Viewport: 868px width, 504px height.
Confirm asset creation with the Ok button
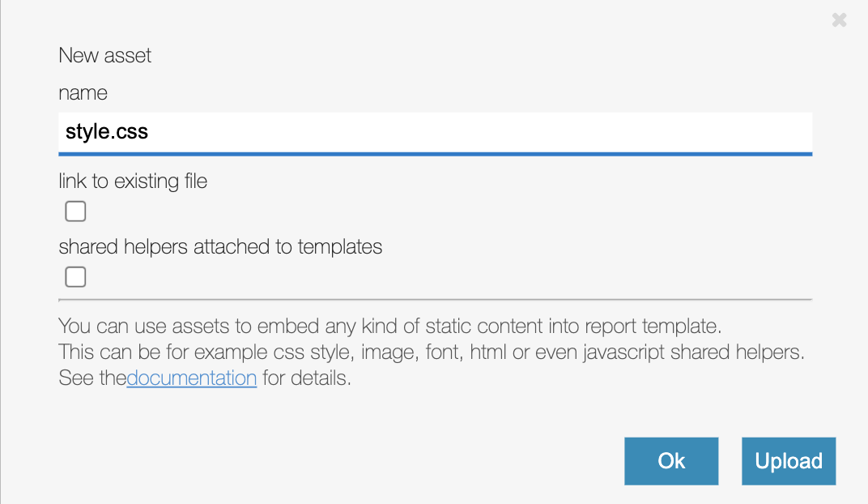pos(670,461)
